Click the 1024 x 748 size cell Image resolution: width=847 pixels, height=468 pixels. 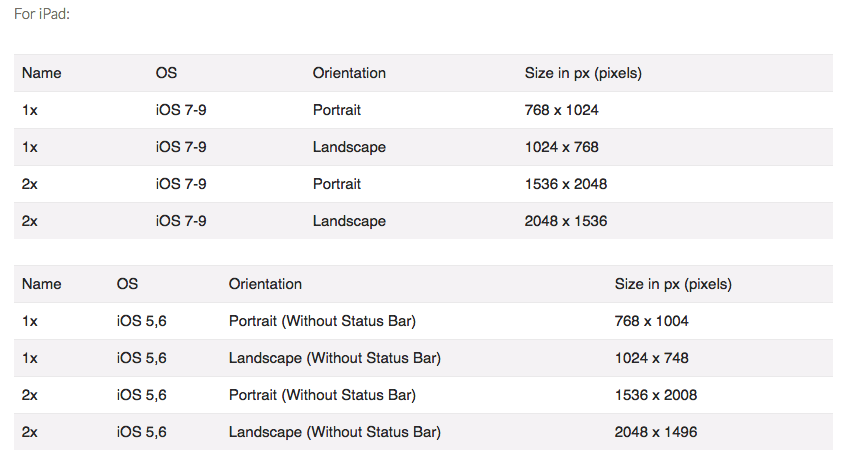pyautogui.click(x=651, y=358)
